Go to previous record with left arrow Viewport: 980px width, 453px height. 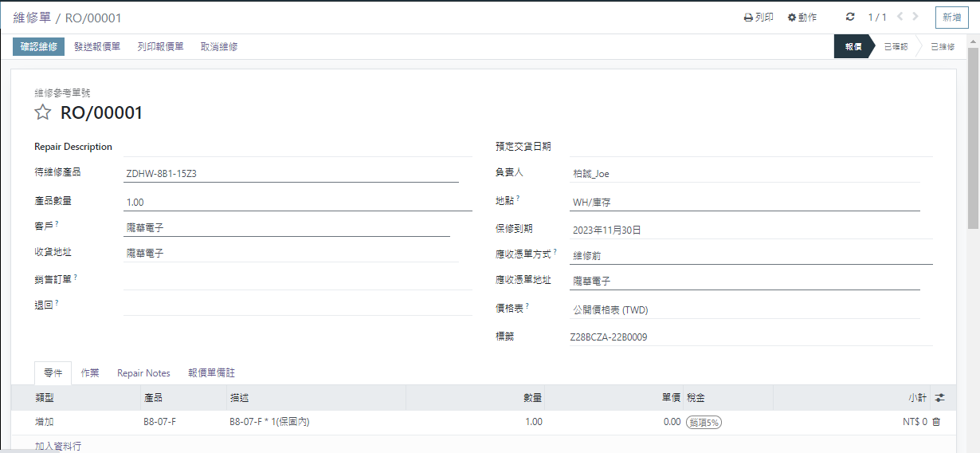coord(900,16)
